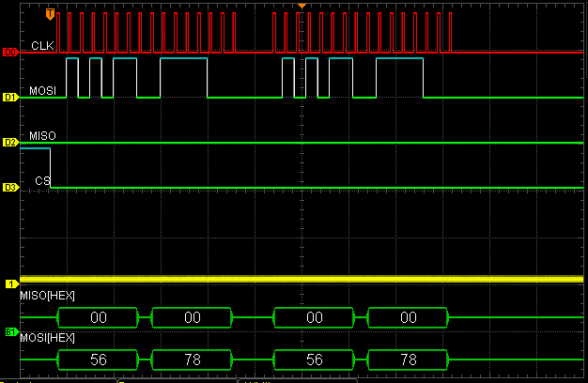Select the D3 digital channel marker

10,187
